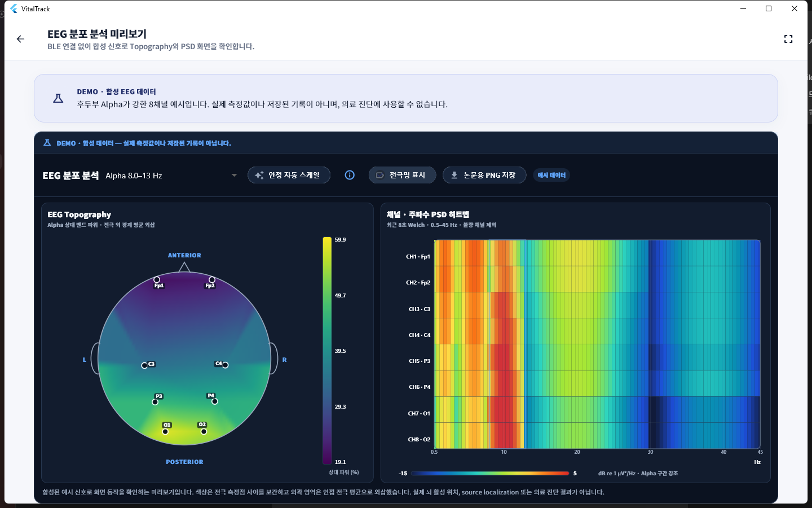
Task: Click the CH6 · P4 heatmap row label
Action: click(420, 387)
